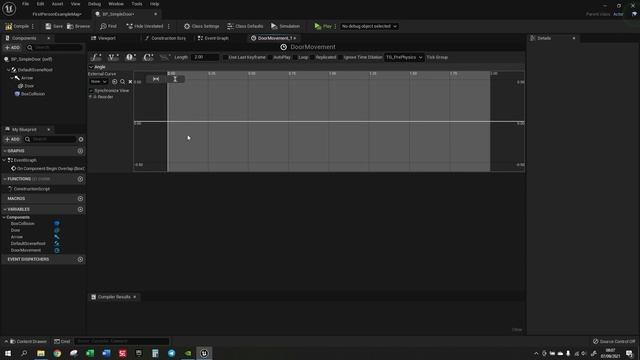Image resolution: width=640 pixels, height=360 pixels.
Task: Switch to the Viewport tab
Action: point(103,38)
